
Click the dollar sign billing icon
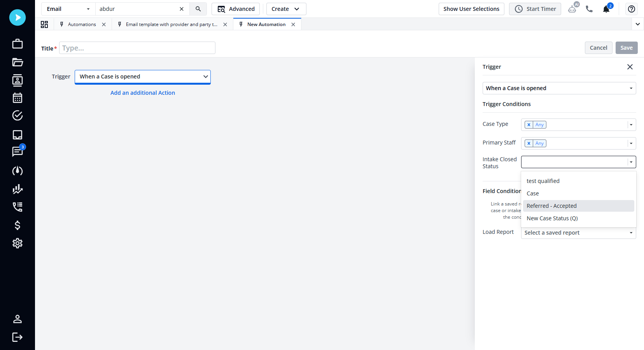pos(17,225)
